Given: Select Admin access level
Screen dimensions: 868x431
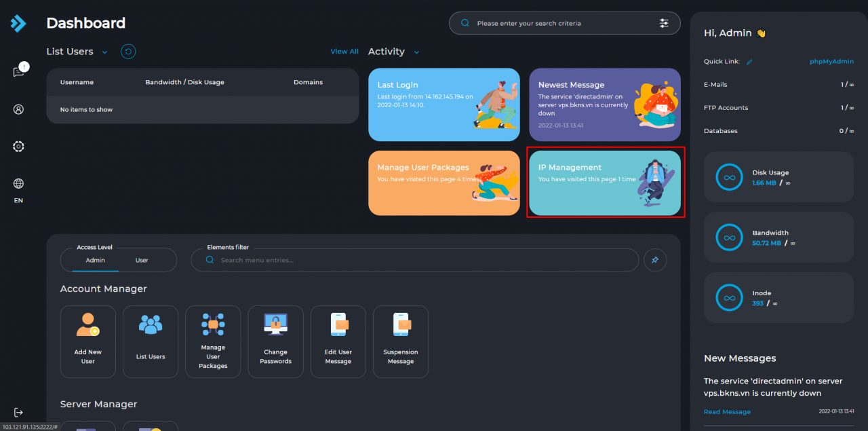Looking at the screenshot, I should click(95, 260).
